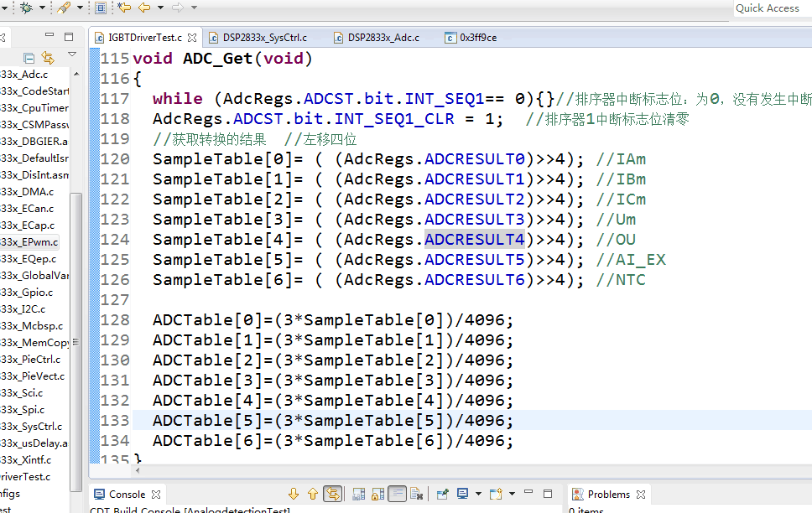This screenshot has height=513, width=812.
Task: Click the scroll up arrow in Project Explorer
Action: tap(76, 74)
